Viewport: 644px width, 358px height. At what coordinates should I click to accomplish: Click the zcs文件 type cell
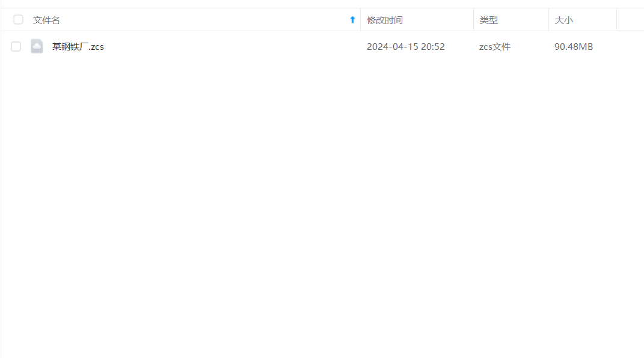[495, 47]
